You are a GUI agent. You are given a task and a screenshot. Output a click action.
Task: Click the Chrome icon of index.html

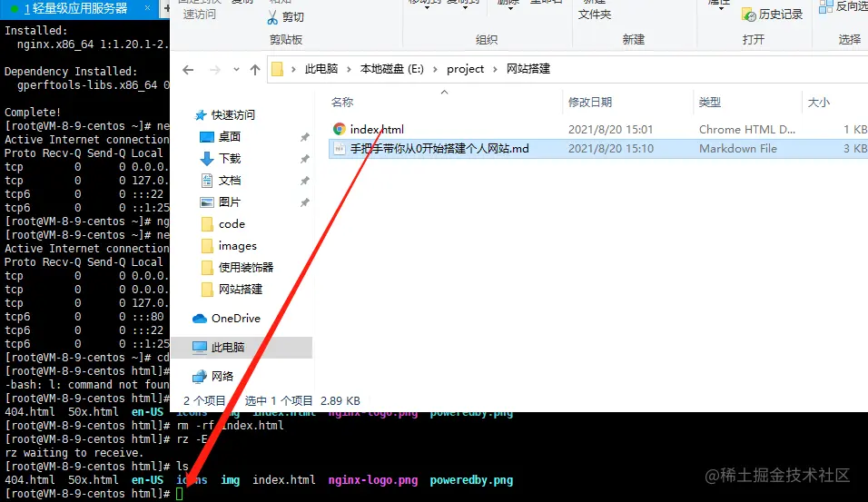tap(340, 129)
